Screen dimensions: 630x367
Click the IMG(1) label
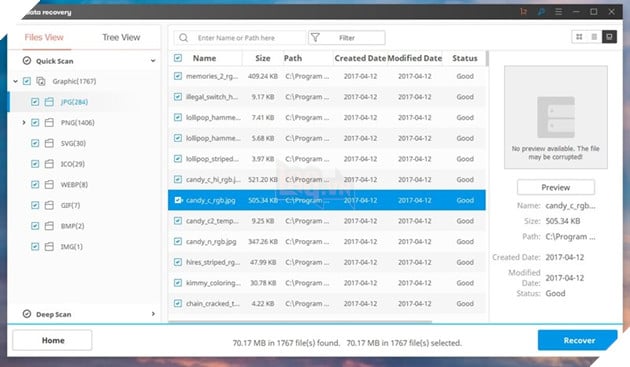click(x=72, y=246)
